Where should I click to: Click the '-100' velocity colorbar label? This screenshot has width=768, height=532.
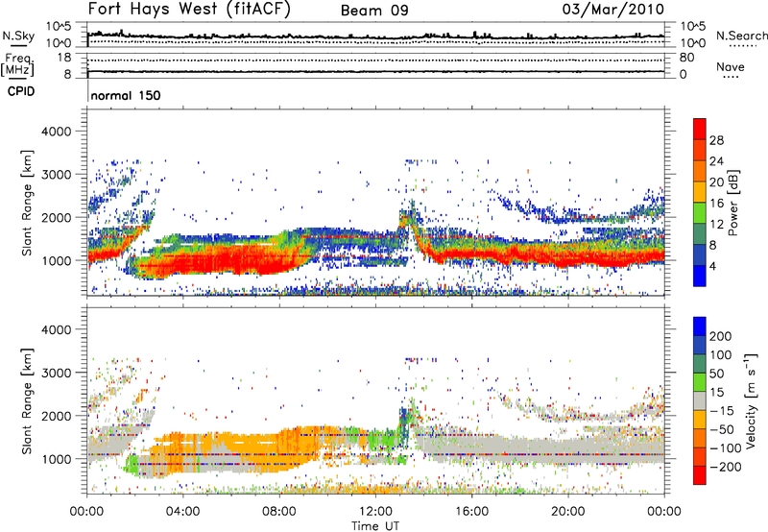(x=726, y=448)
